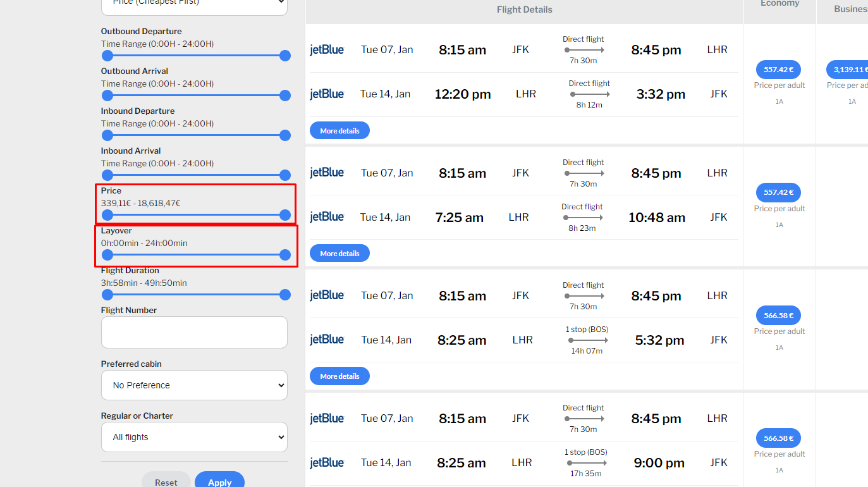Grab the minimum handle of Outbound Arrival slider
Image resolution: width=868 pixels, height=487 pixels.
coord(107,96)
